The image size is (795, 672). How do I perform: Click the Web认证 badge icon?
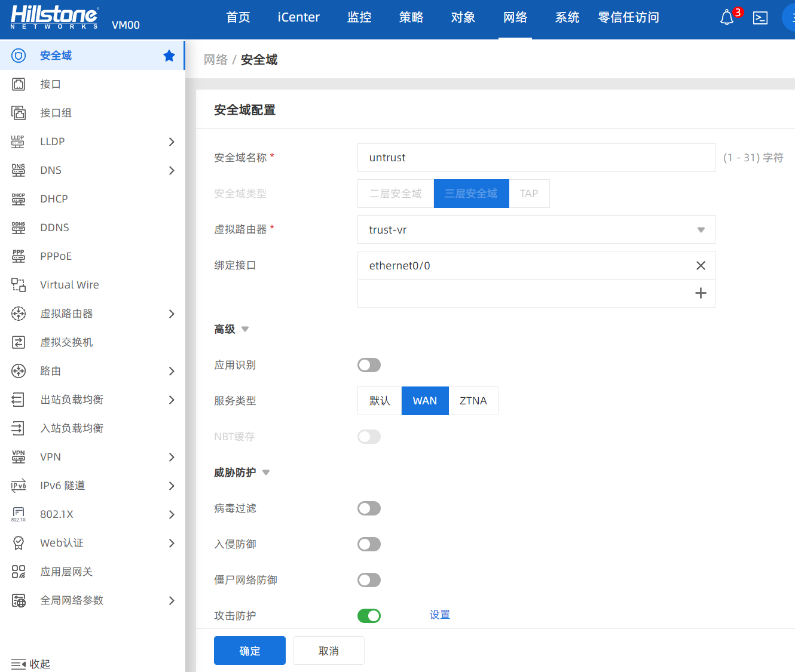[x=19, y=543]
